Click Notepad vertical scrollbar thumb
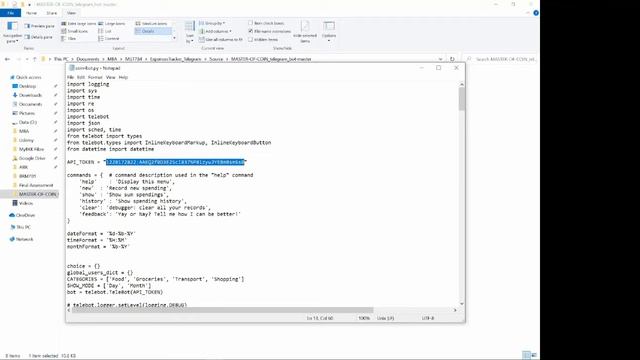This screenshot has height=360, width=640. point(462,99)
